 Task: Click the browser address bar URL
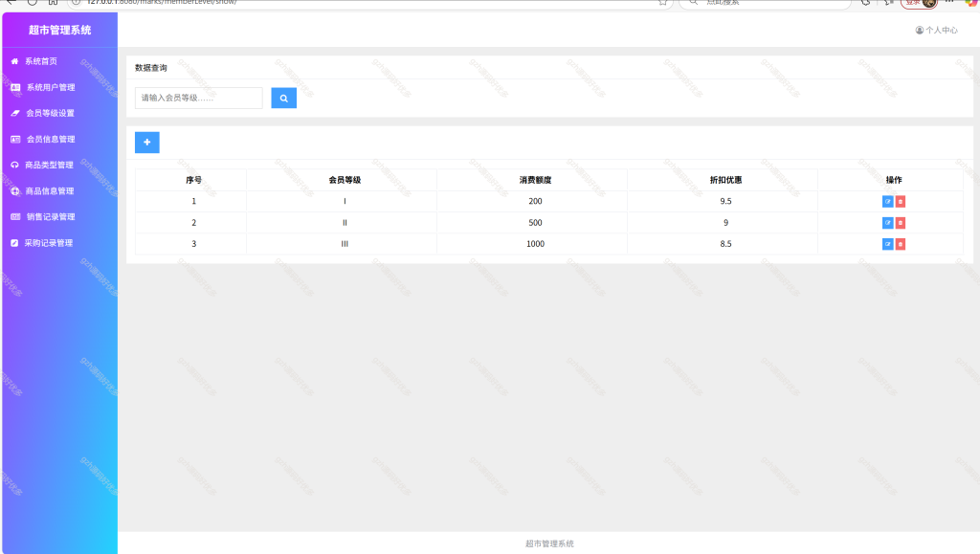(162, 3)
